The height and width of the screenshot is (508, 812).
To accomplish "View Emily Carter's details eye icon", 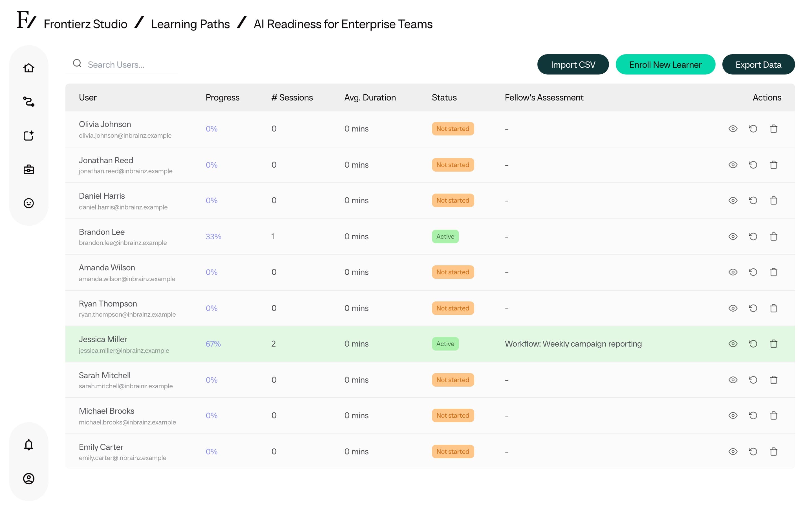I will point(733,452).
